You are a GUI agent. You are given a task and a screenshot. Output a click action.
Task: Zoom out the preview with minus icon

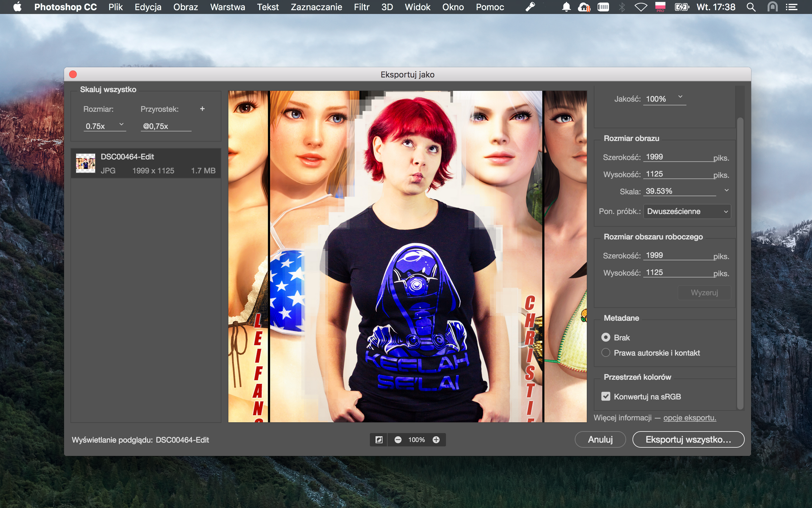[x=398, y=440]
